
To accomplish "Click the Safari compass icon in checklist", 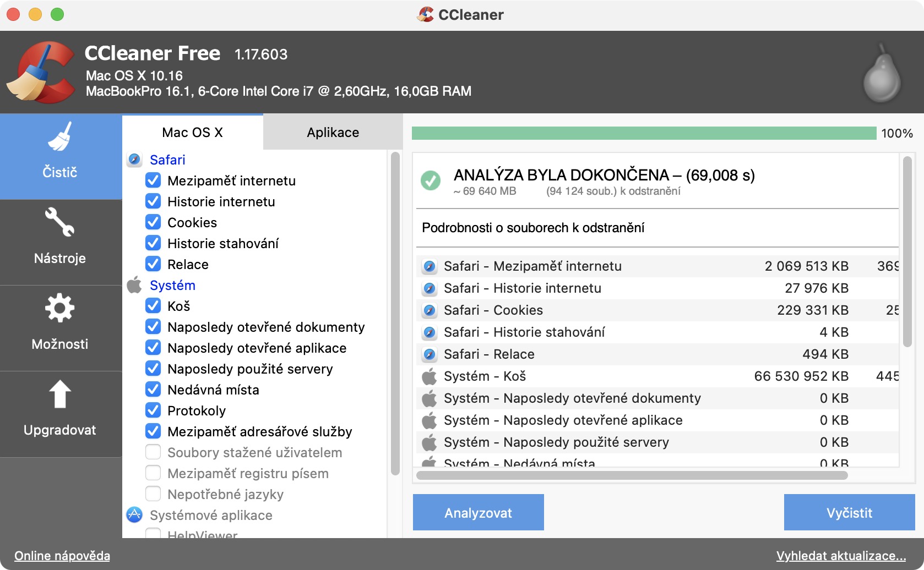I will [134, 160].
